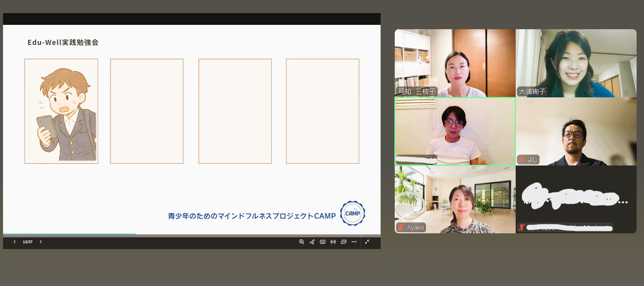This screenshot has height=286, width=644.
Task: Open the keyboard shortcuts icon
Action: coord(323,242)
